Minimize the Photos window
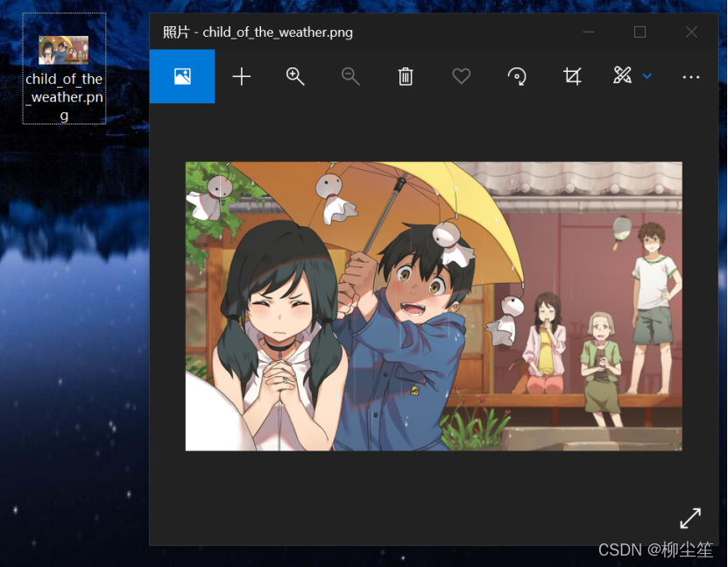This screenshot has width=728, height=567. pyautogui.click(x=588, y=32)
